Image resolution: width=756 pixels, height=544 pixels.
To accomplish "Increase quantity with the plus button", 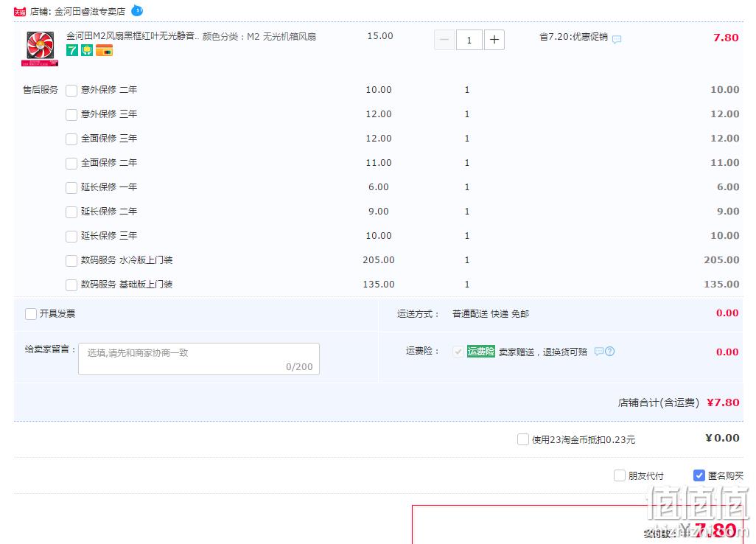I will coord(494,40).
